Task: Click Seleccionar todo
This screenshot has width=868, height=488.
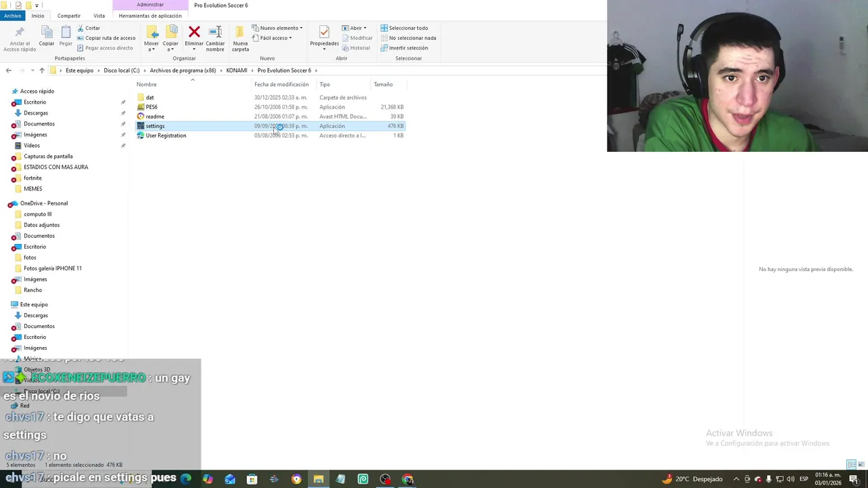Action: pos(404,28)
